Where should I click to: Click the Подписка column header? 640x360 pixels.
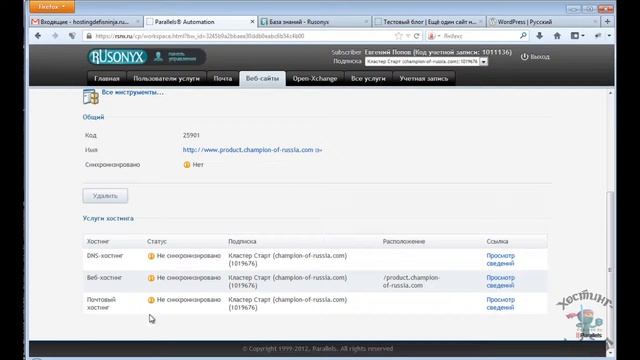[x=242, y=242]
